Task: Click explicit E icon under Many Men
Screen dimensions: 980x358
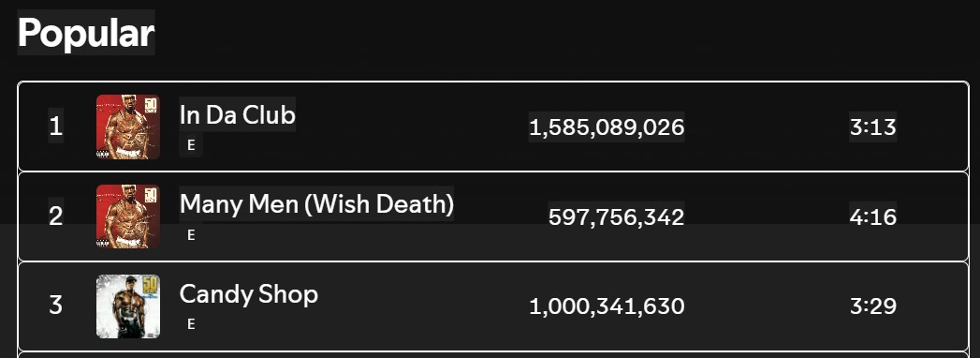Action: pyautogui.click(x=191, y=234)
